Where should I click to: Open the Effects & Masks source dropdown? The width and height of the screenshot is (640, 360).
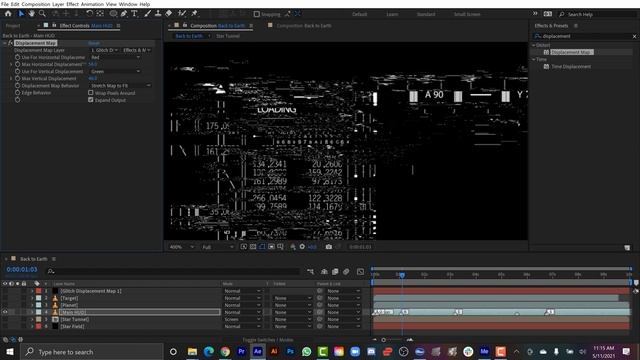point(136,50)
